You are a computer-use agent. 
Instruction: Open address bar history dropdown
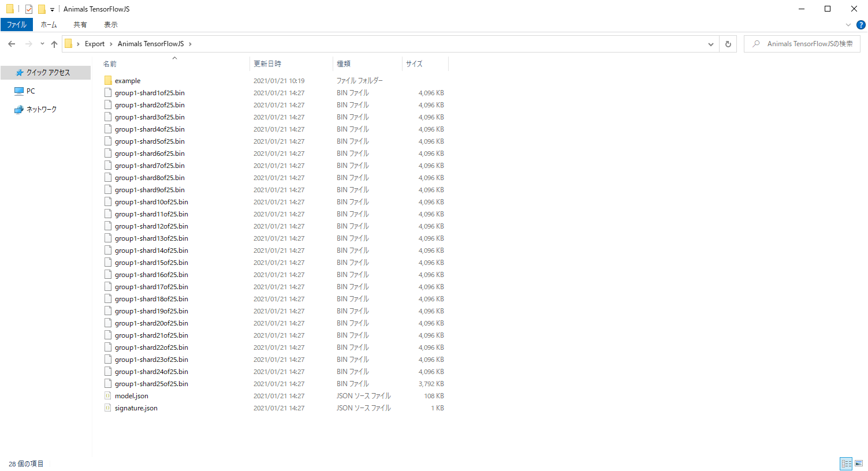pos(711,44)
